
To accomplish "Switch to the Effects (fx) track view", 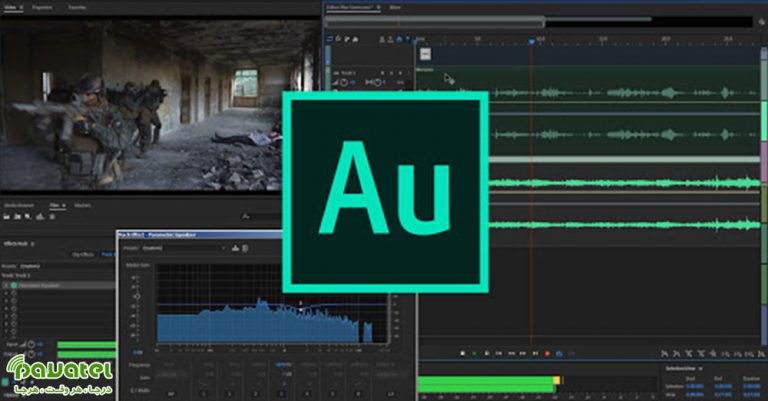I will tap(338, 39).
